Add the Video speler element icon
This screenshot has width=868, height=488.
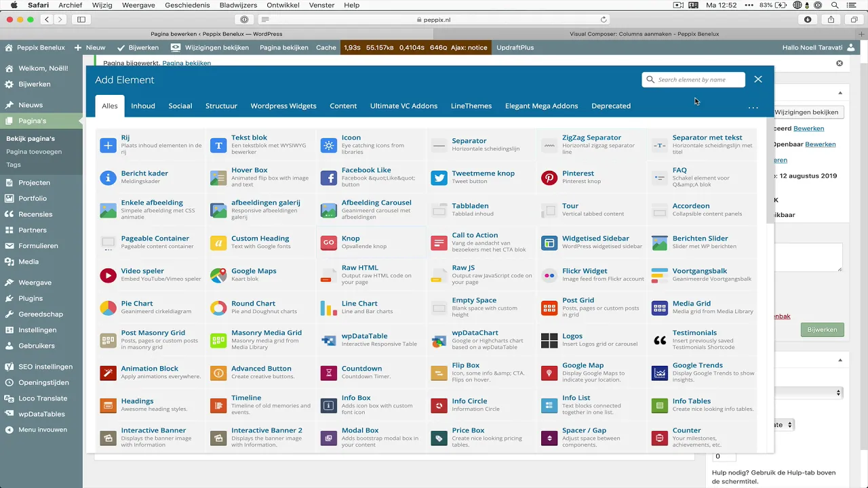[108, 275]
